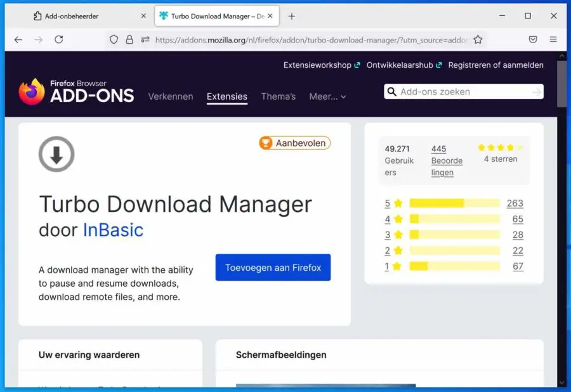571x392 pixels.
Task: Click the 4-star rating bar
Action: pos(454,219)
